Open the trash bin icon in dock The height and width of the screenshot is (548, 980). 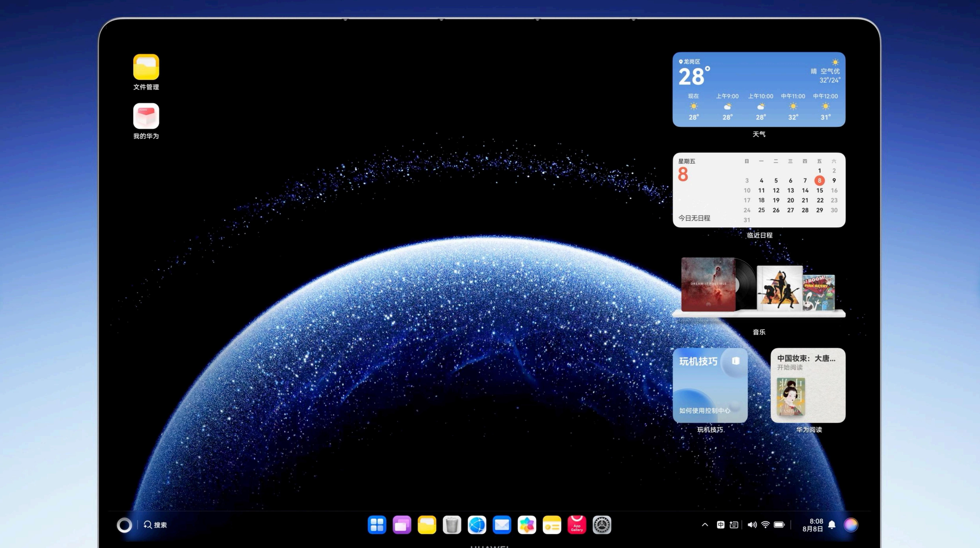pos(452,525)
